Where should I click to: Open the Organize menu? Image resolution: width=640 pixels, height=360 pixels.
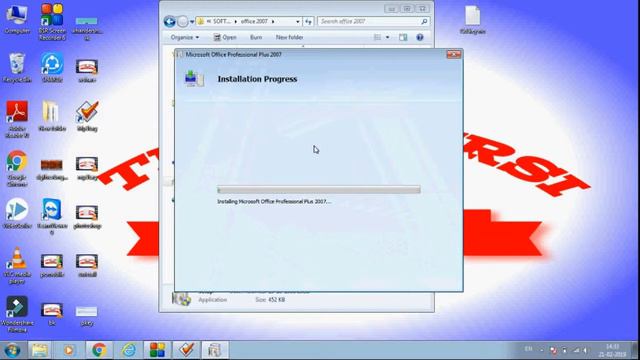pyautogui.click(x=185, y=37)
